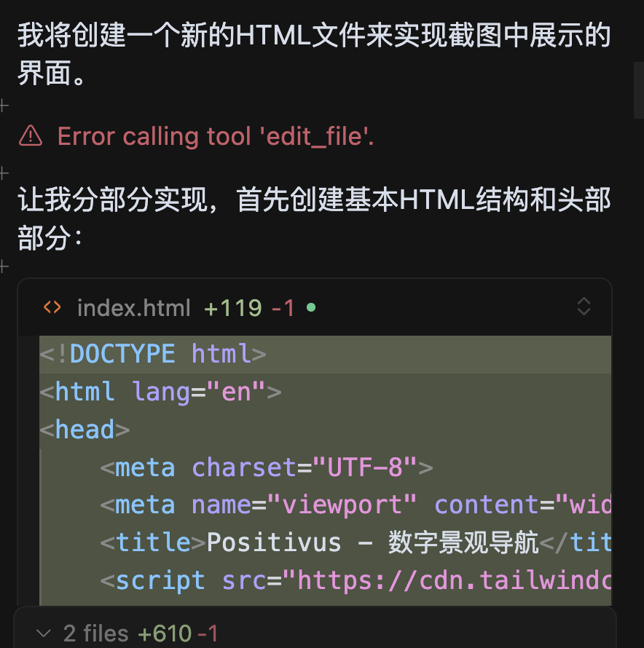Click the "Error calling tool 'edit_file'" message
Screen dimensions: 644x648
(216, 136)
